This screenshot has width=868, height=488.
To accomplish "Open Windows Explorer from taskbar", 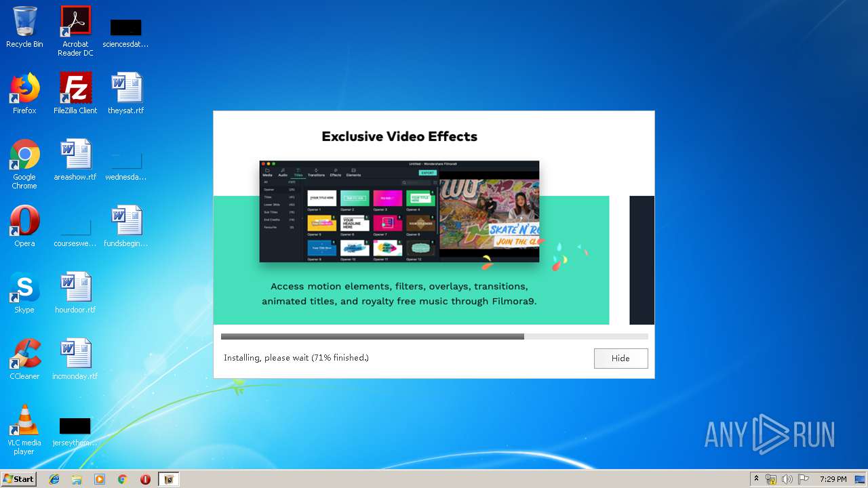I will click(x=77, y=479).
